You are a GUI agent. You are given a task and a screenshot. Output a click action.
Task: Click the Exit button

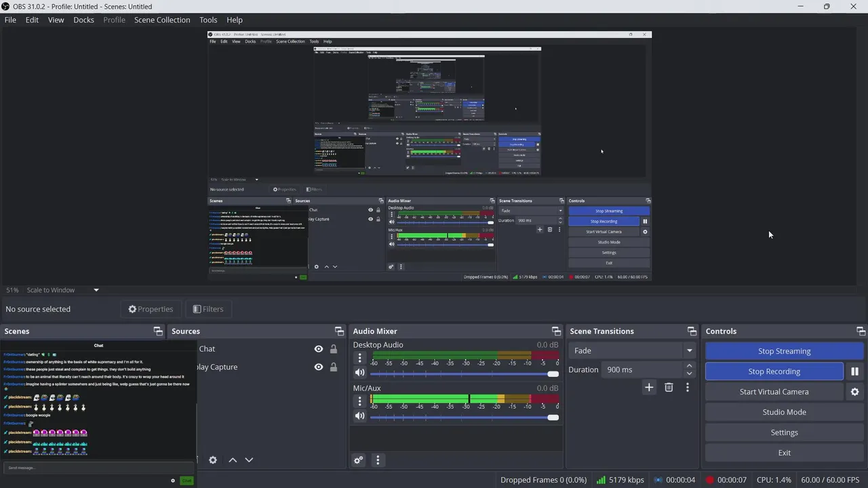click(785, 453)
